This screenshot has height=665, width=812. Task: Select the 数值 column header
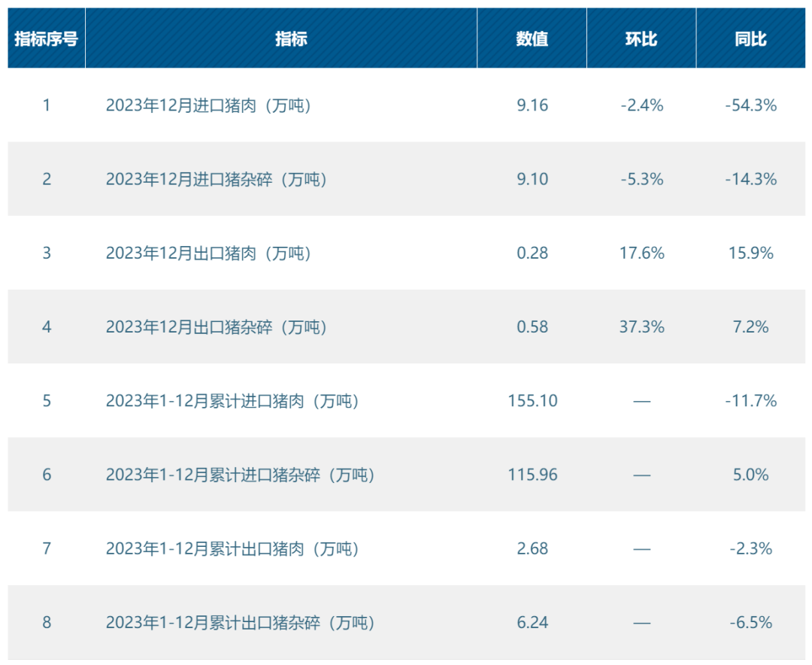[532, 38]
